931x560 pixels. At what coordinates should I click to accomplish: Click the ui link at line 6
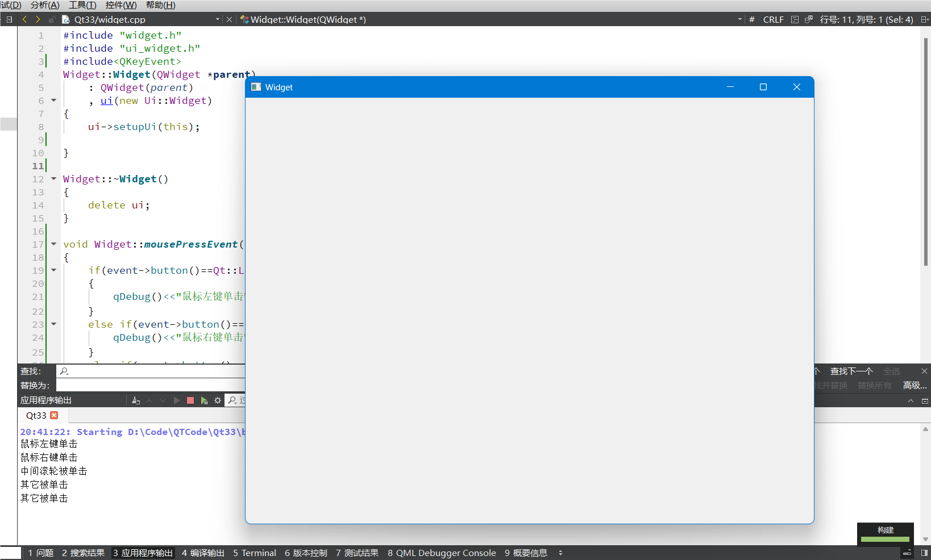[107, 101]
